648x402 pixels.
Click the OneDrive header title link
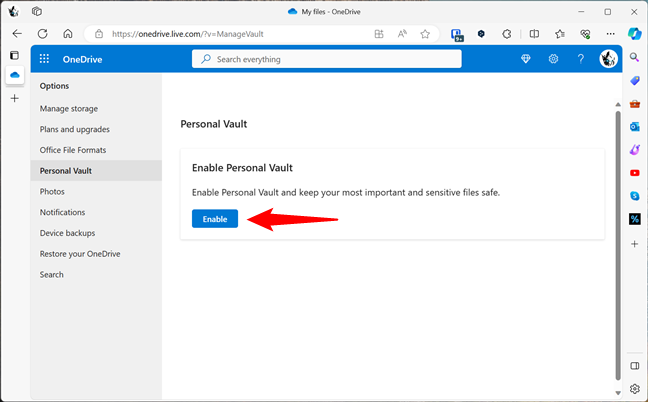point(82,59)
